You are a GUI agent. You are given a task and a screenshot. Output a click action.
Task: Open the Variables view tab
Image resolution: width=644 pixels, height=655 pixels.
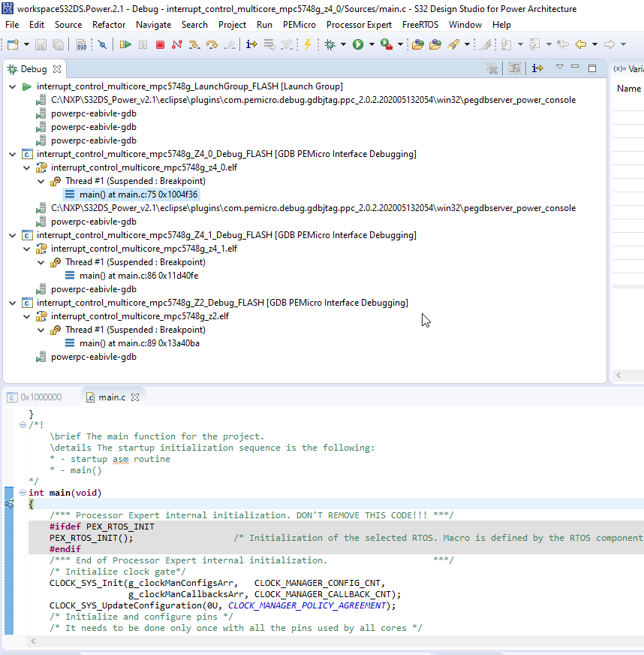(628, 69)
